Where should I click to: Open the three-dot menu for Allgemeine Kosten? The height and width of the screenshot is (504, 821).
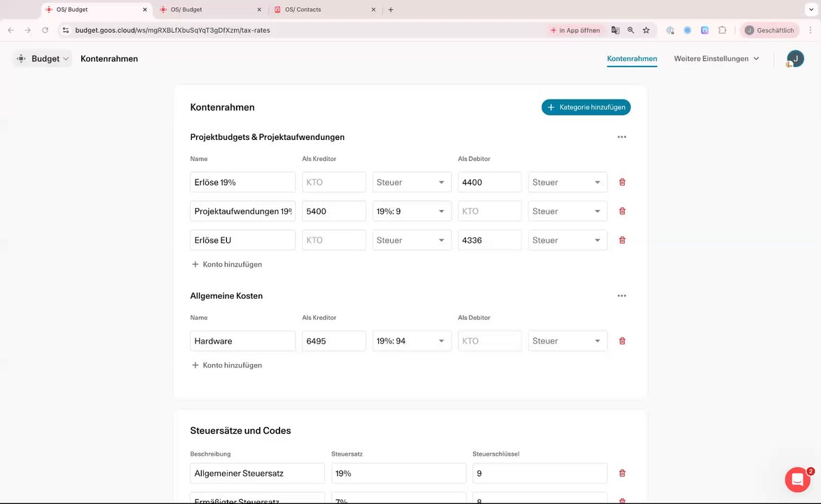pos(621,295)
